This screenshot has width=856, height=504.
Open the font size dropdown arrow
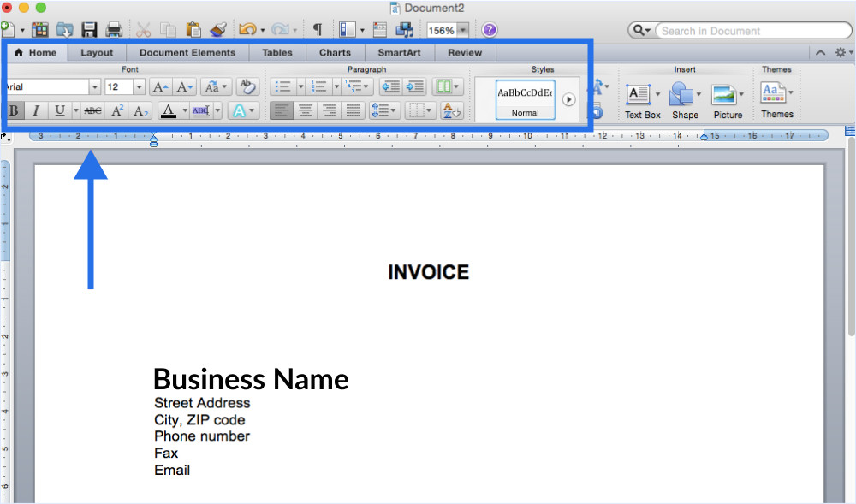[x=138, y=86]
